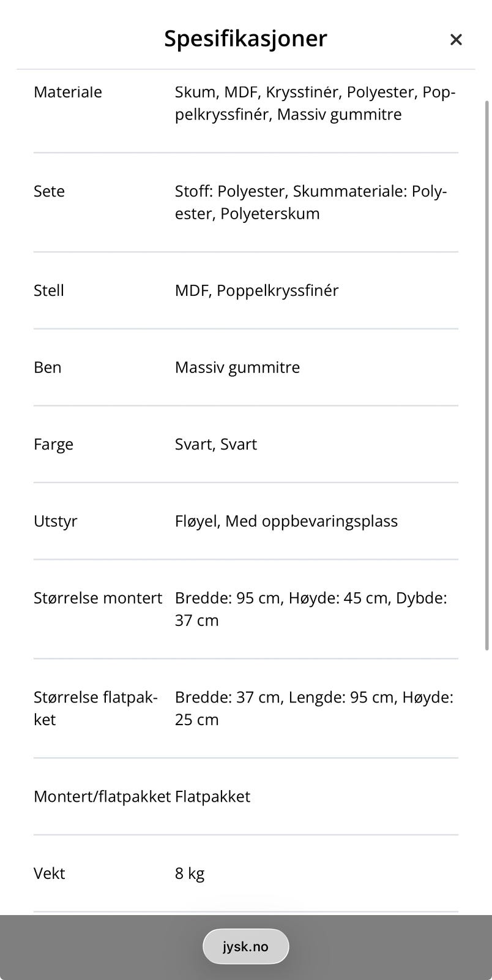Image resolution: width=492 pixels, height=980 pixels.
Task: Close the Spesifikasjoner modal
Action: click(456, 39)
